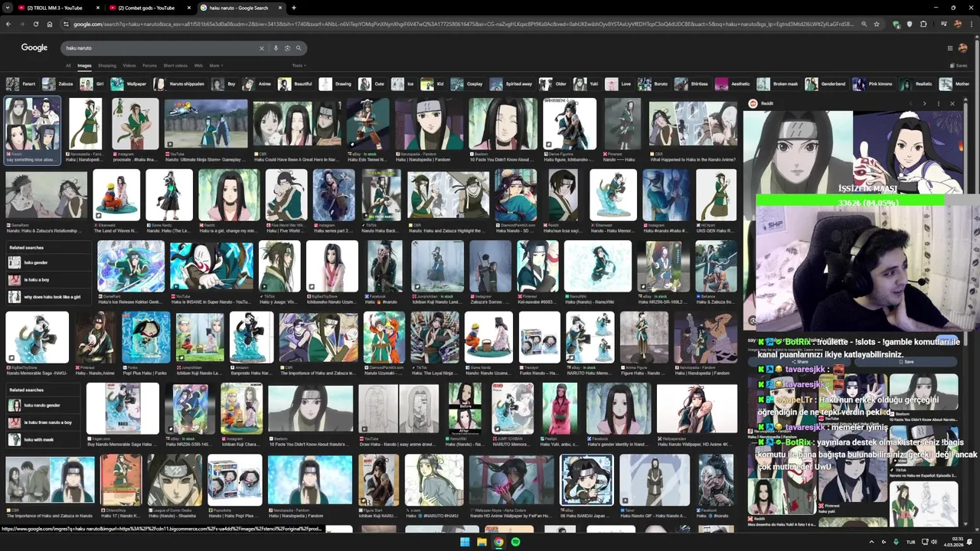
Task: Click into the 'haku naruto' search field
Action: tap(159, 48)
